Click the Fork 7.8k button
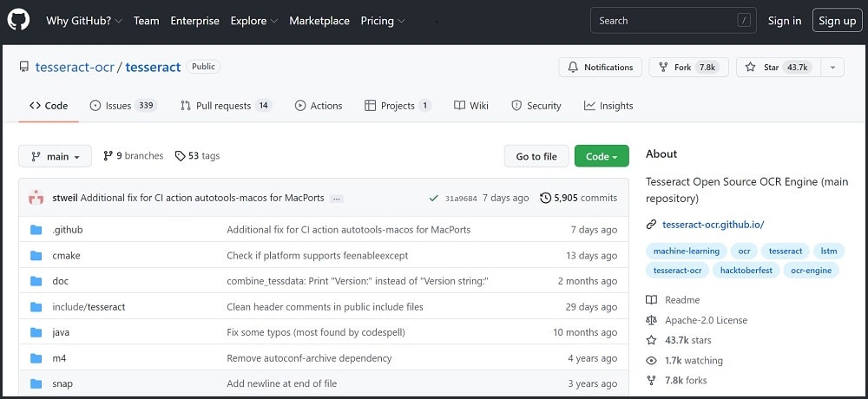 coord(688,67)
